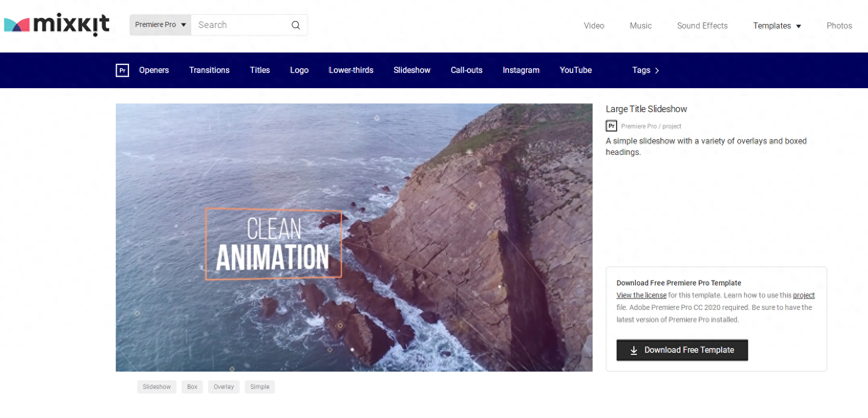This screenshot has width=868, height=418.
Task: Open the Sound Effects section
Action: 702,26
